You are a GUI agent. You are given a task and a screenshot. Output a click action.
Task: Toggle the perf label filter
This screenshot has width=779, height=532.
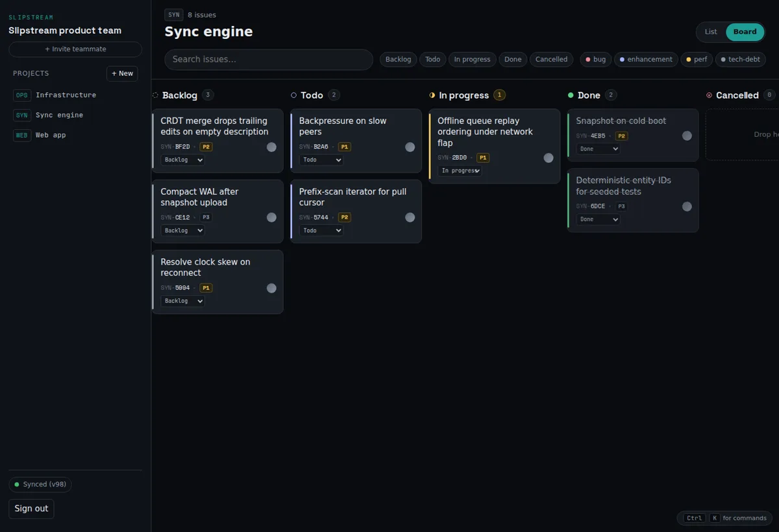pyautogui.click(x=697, y=60)
